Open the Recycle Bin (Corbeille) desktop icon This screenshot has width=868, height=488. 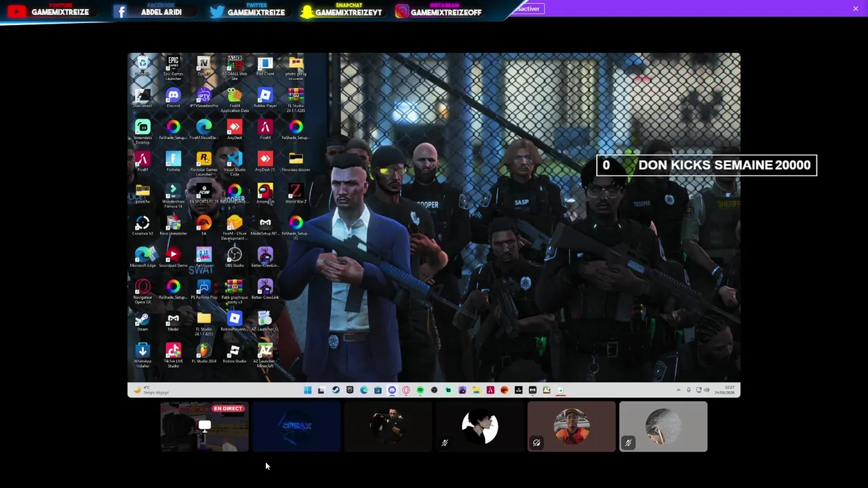click(142, 66)
